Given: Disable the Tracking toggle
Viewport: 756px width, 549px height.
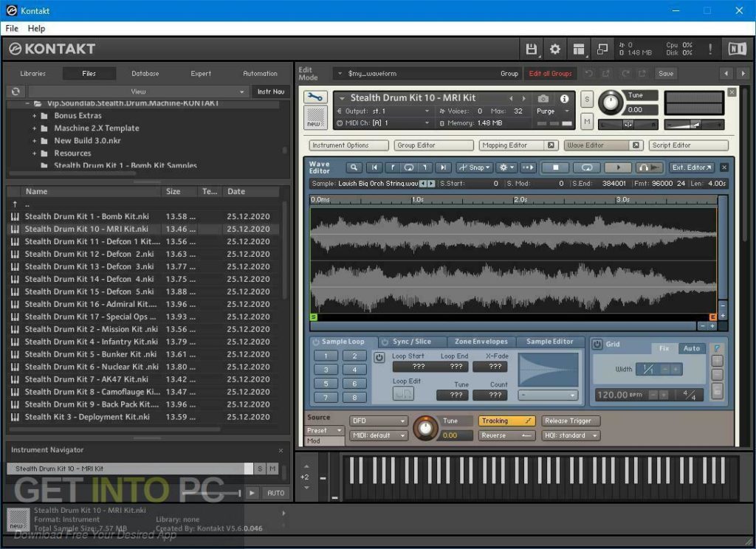Looking at the screenshot, I should 506,421.
